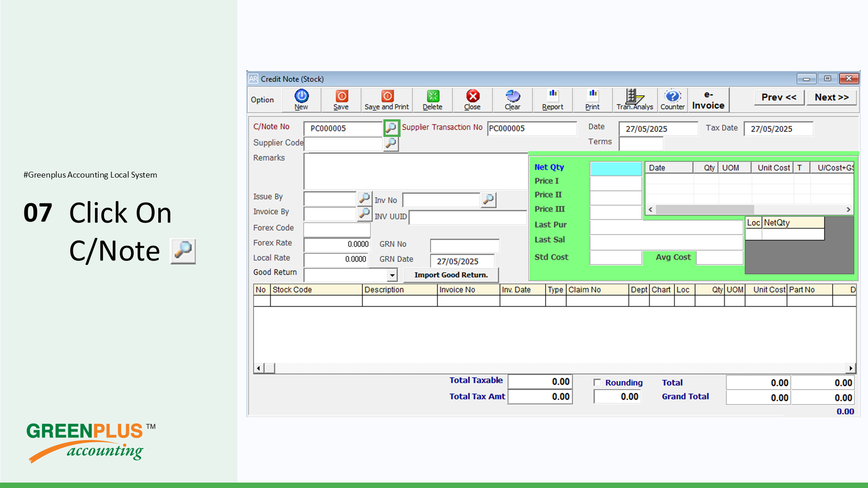Screen dimensions: 868x488
Task: Click the Invoice No column header
Action: [x=468, y=290]
